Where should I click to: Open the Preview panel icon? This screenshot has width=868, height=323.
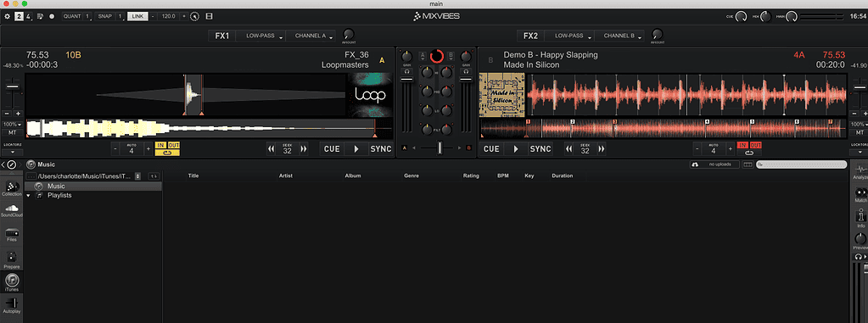click(860, 241)
